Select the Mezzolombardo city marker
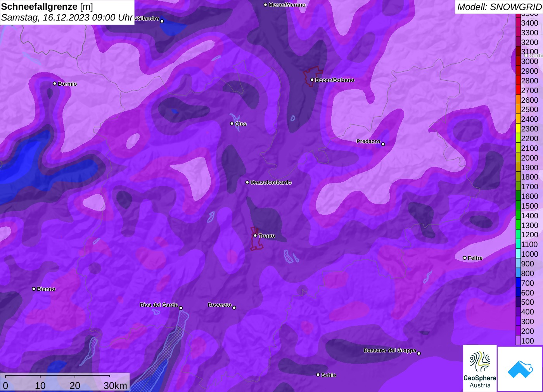Viewport: 543px width, 392px height. [247, 182]
